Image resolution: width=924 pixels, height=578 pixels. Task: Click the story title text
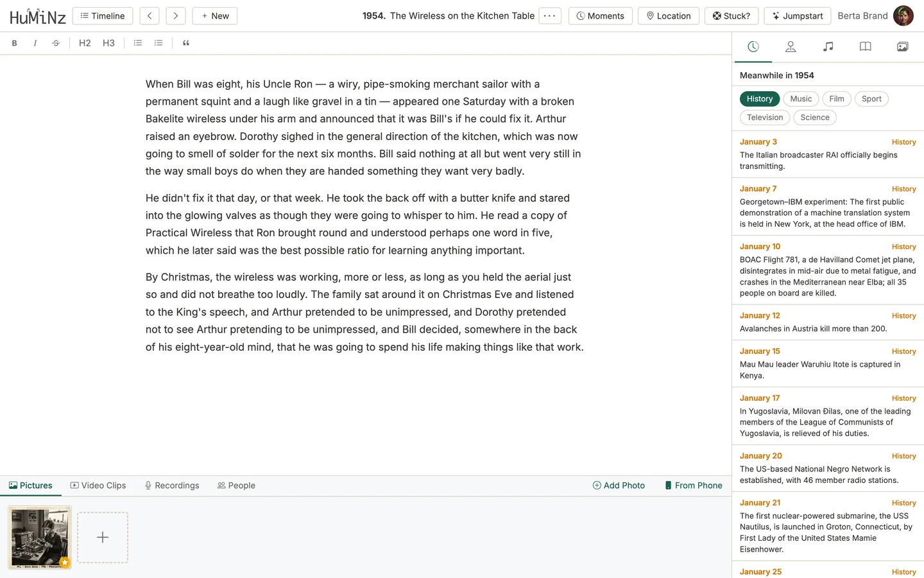point(462,16)
